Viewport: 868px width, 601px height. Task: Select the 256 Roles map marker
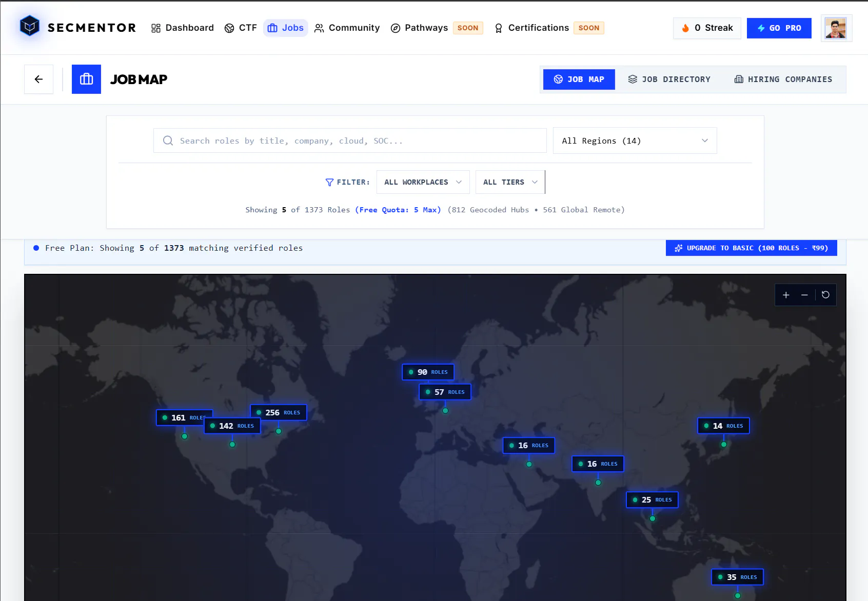coord(279,412)
